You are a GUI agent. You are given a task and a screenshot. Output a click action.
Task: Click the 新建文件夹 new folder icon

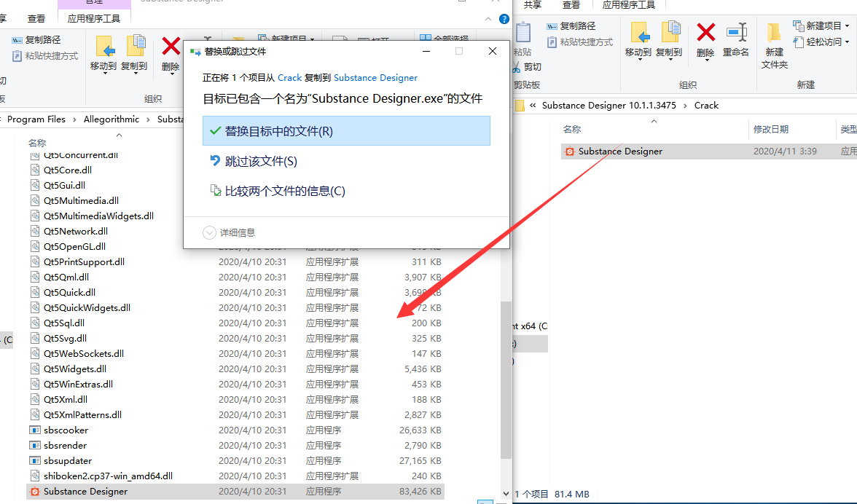pyautogui.click(x=773, y=33)
